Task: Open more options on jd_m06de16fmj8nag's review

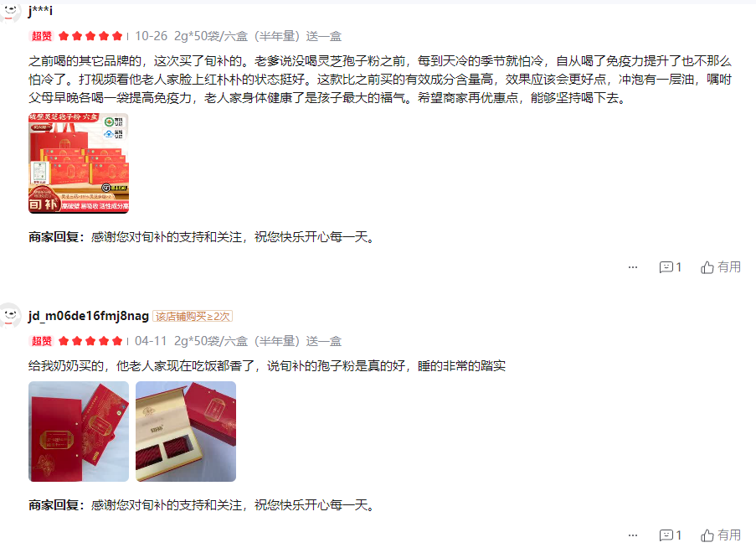Action: pos(633,535)
